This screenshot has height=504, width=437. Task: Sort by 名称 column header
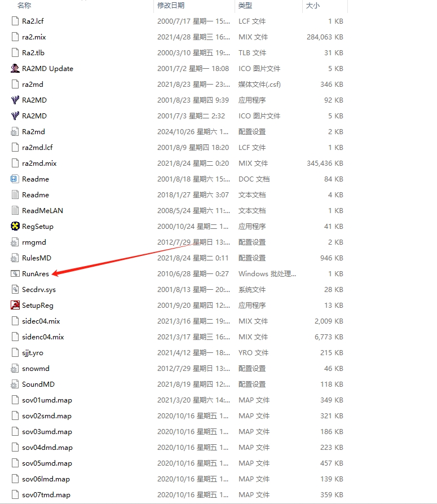24,6
